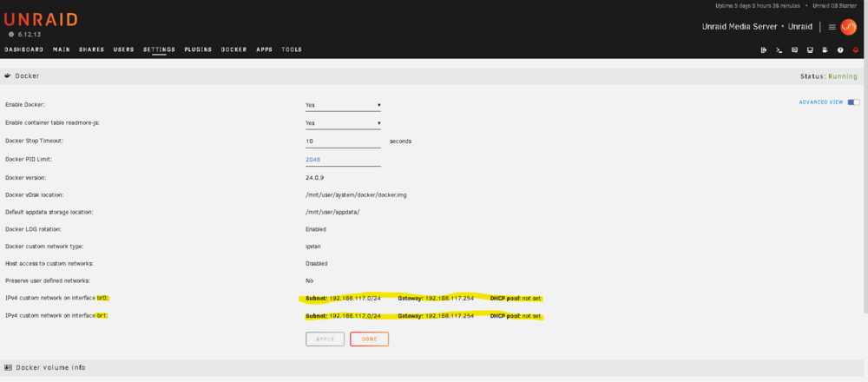Click the version 6.12.13 text
The image size is (868, 382).
coord(29,35)
